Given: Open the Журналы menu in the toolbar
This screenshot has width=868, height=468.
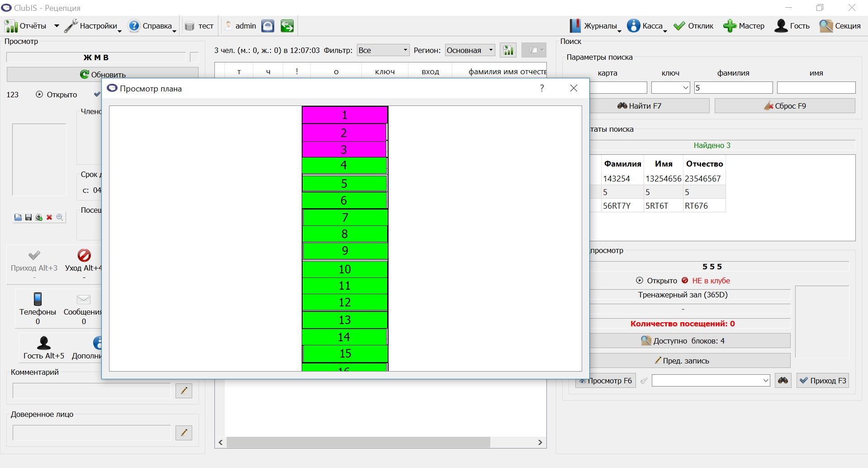Looking at the screenshot, I should point(595,26).
